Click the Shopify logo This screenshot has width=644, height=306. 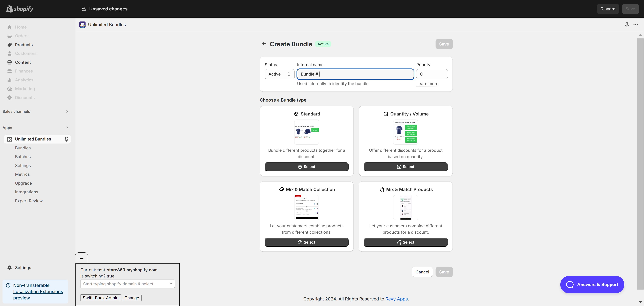coord(20,9)
